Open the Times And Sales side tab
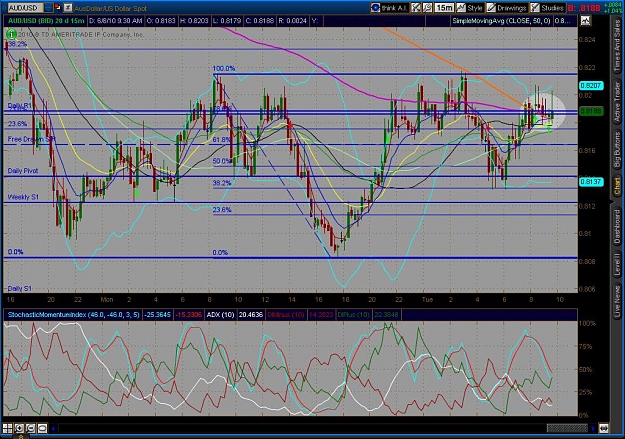Image resolution: width=625 pixels, height=439 pixels. point(617,46)
